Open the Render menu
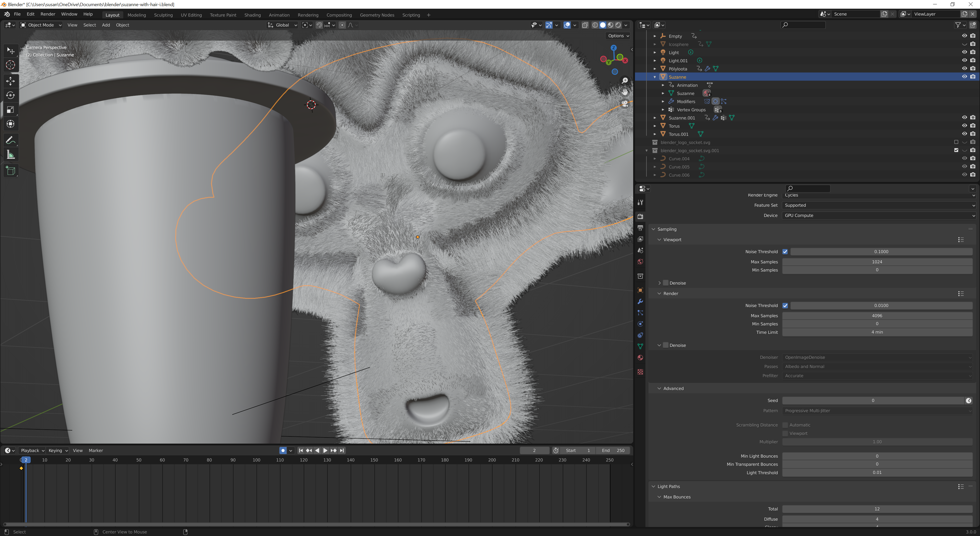 [48, 14]
